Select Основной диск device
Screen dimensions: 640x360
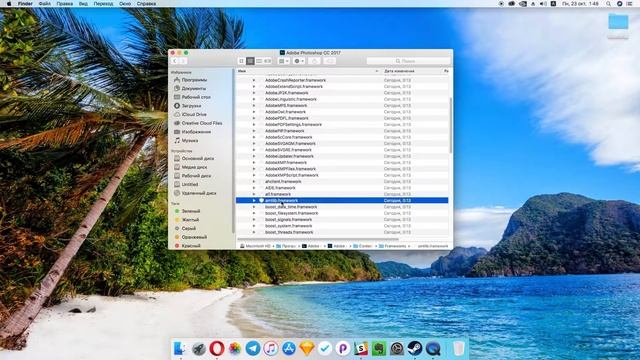pyautogui.click(x=194, y=158)
